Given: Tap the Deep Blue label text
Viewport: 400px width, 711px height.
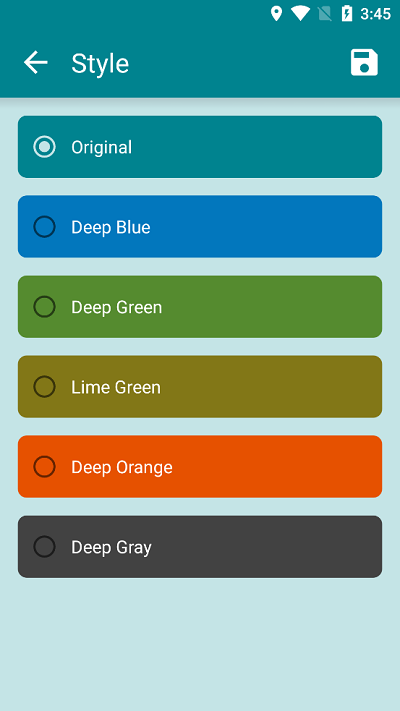Looking at the screenshot, I should (x=111, y=227).
